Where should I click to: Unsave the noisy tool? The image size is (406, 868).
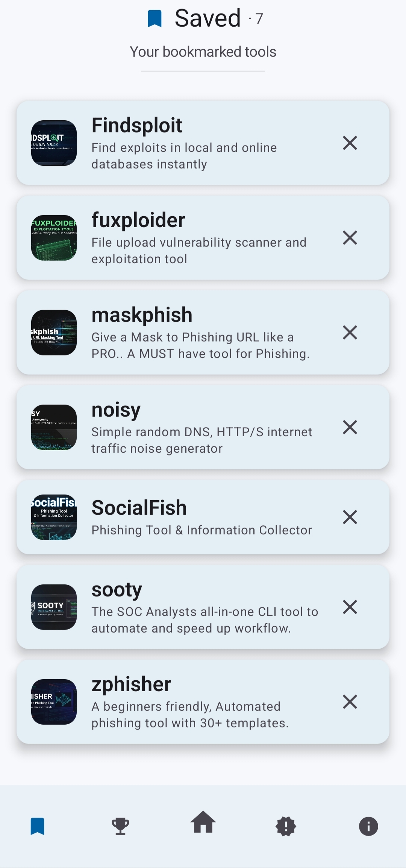coord(350,427)
